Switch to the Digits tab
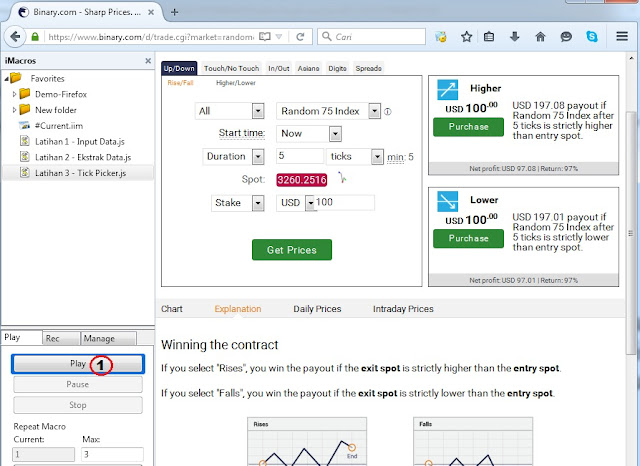640x466 pixels. tap(338, 68)
